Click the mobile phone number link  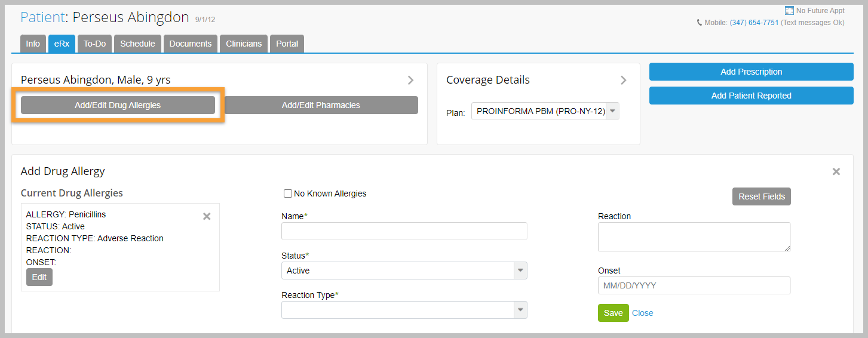[x=754, y=23]
